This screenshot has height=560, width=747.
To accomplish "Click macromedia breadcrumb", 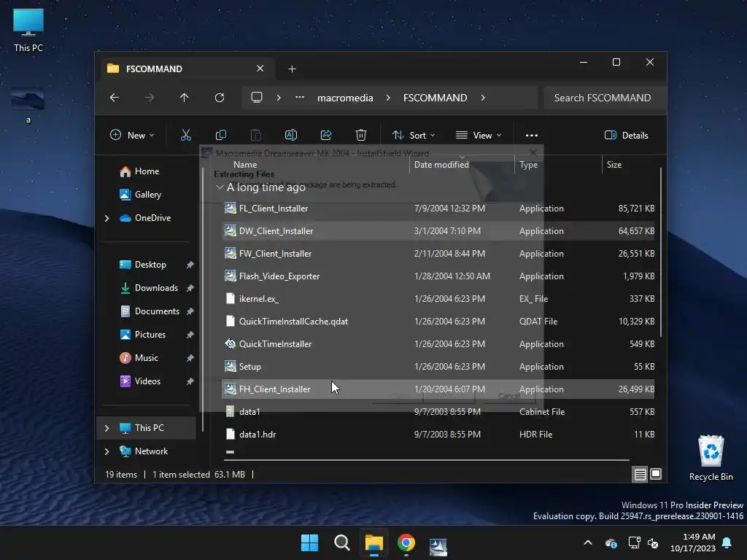I will 345,98.
